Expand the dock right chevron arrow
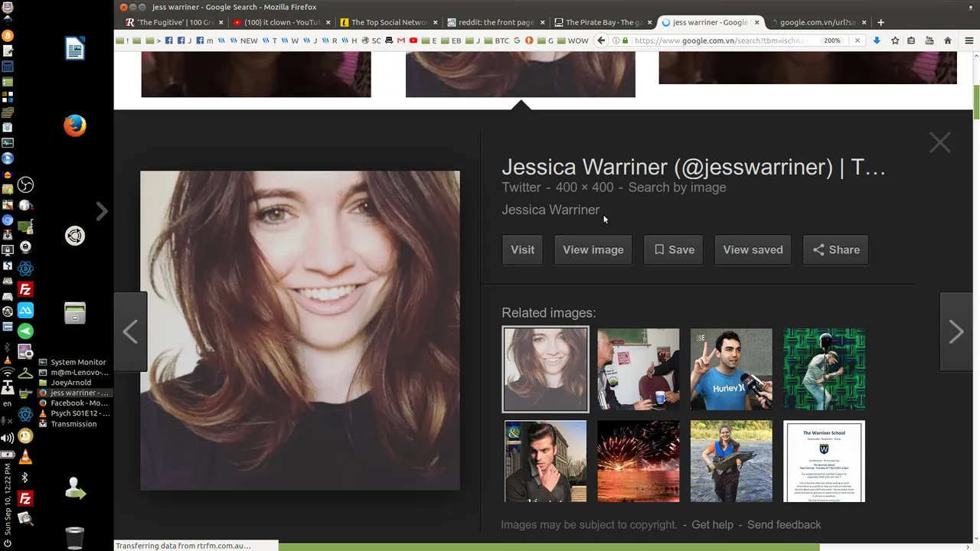Viewport: 980px width, 551px height. (x=101, y=211)
